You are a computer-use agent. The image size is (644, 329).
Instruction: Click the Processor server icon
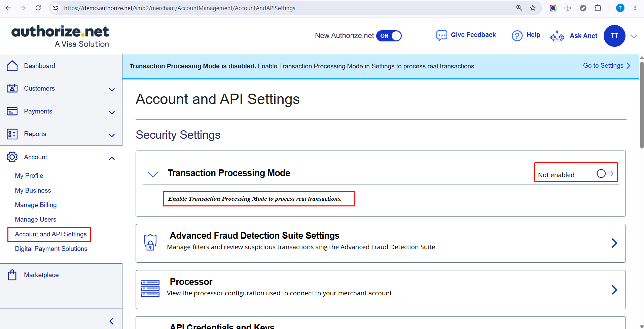tap(150, 288)
